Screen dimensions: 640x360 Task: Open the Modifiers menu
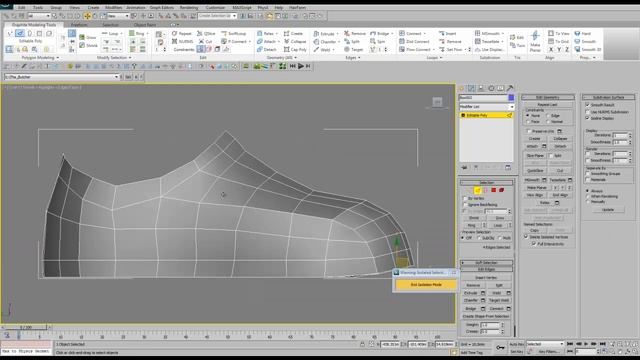pyautogui.click(x=113, y=7)
